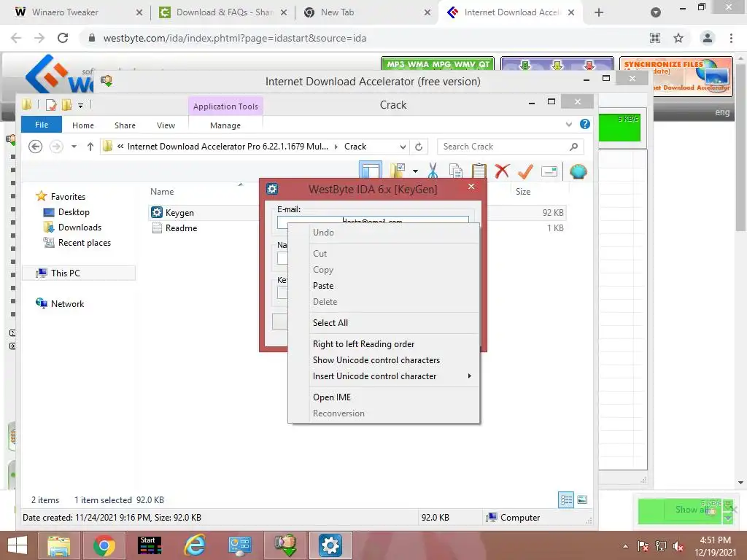Toggle the navigation pane layout icon
747x560 pixels.
tap(370, 171)
